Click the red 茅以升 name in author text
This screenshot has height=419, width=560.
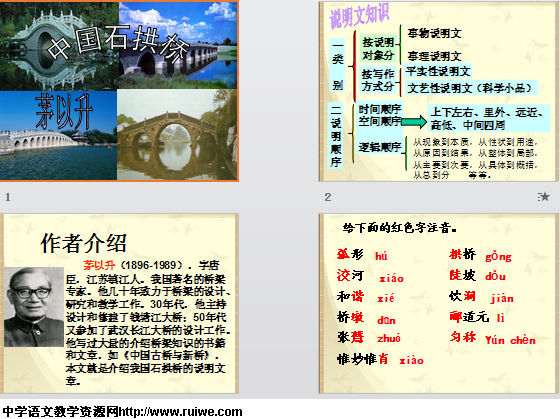pyautogui.click(x=99, y=265)
